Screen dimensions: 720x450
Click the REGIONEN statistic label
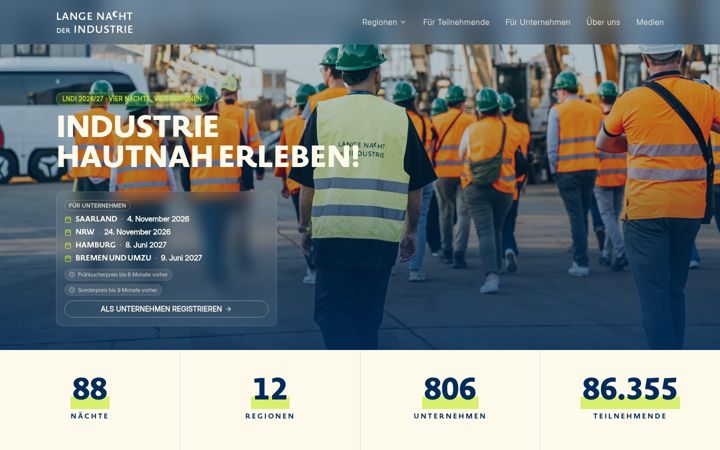coord(270,416)
